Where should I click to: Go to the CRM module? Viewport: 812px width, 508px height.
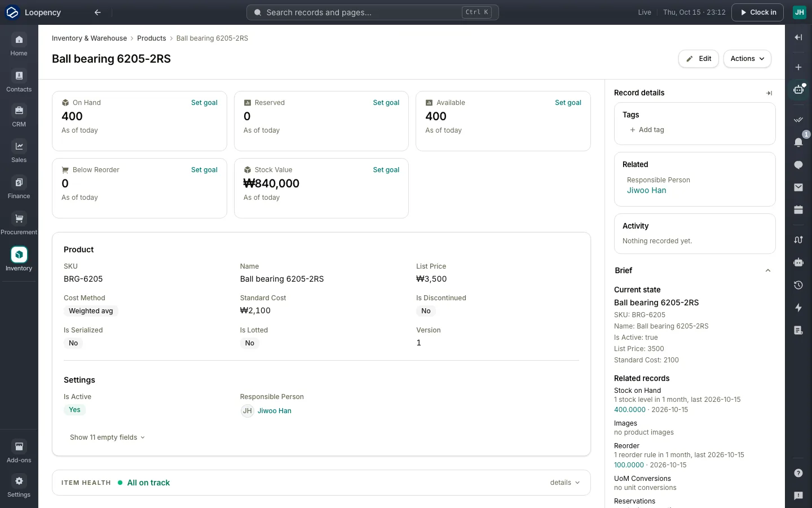(x=19, y=116)
